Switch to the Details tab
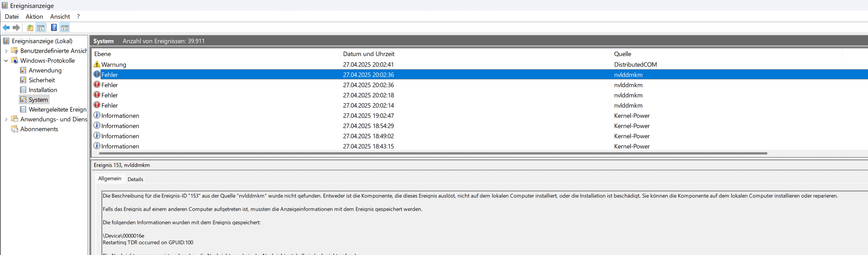The width and height of the screenshot is (868, 255). coord(136,179)
